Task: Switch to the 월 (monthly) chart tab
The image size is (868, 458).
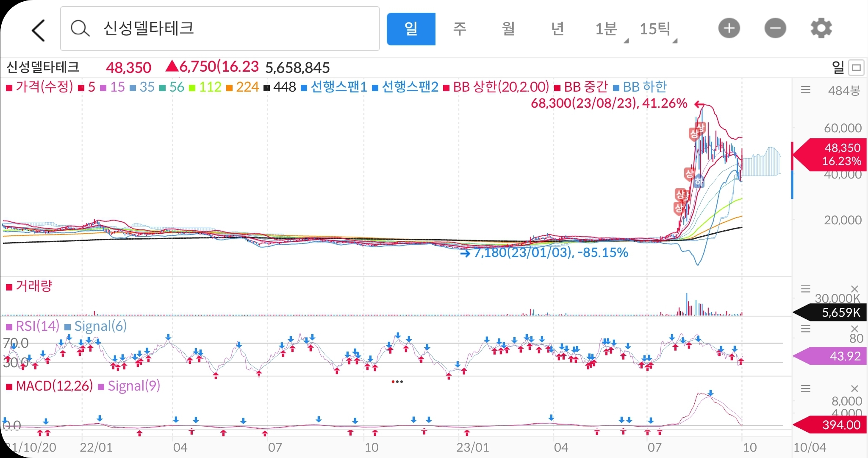Action: 508,29
